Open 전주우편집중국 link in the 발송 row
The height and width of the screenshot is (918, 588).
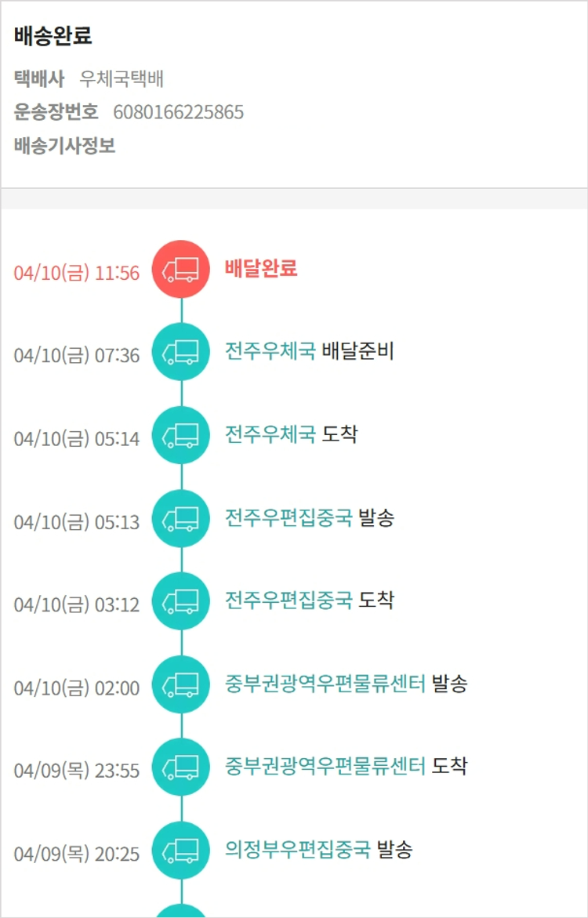(288, 517)
